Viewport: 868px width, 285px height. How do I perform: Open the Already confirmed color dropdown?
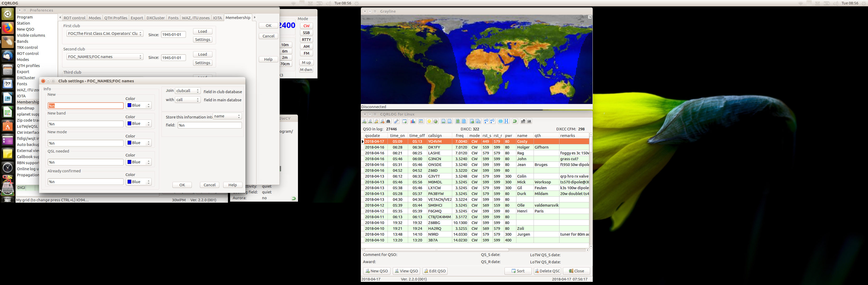[x=138, y=182]
